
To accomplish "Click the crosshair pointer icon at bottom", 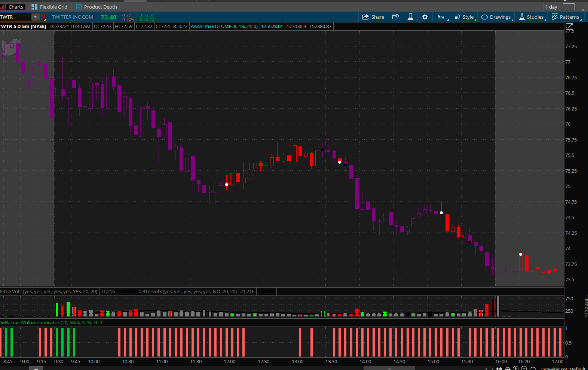I will pos(508,369).
